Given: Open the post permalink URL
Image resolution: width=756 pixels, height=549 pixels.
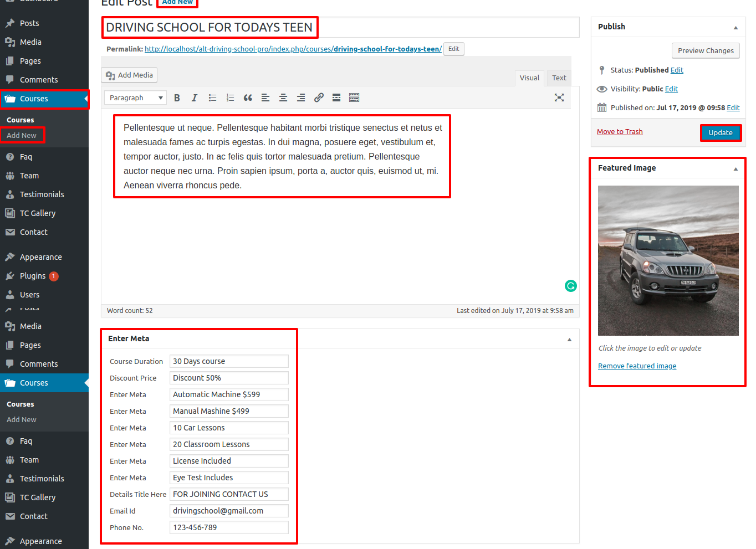Looking at the screenshot, I should point(293,49).
